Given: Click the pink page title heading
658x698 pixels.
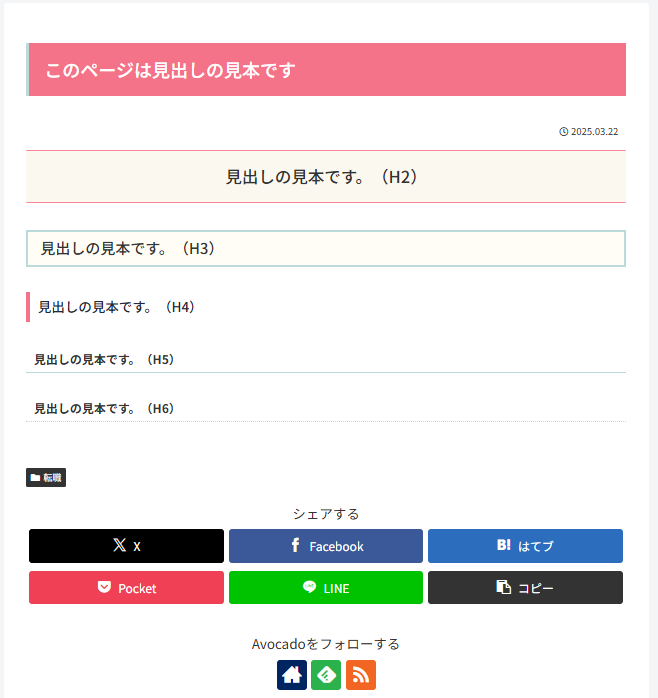Looking at the screenshot, I should coord(170,70).
